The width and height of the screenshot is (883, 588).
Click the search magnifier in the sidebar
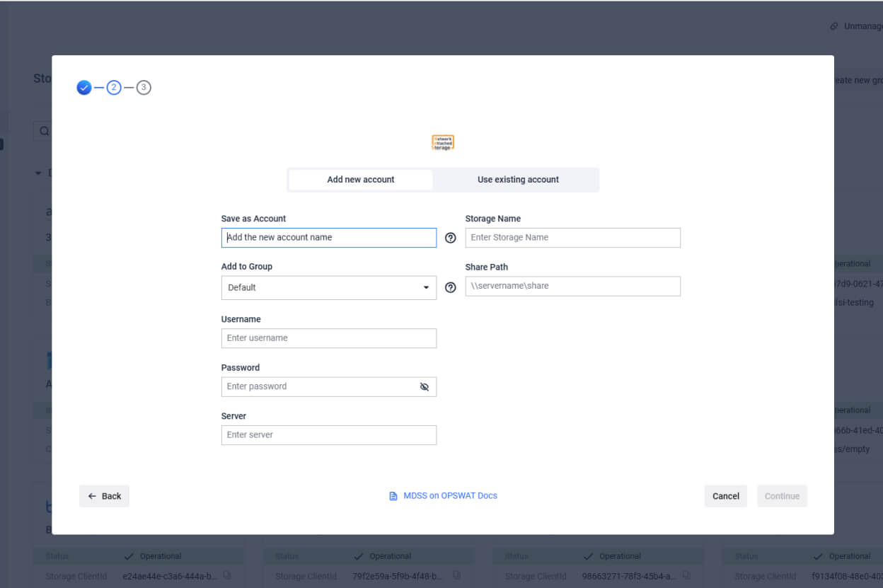(x=44, y=131)
